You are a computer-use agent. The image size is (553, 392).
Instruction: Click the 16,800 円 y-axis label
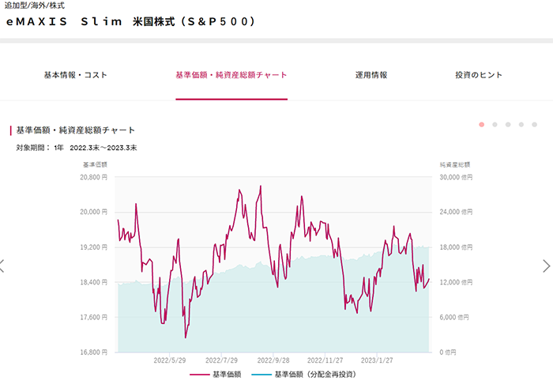tap(93, 352)
